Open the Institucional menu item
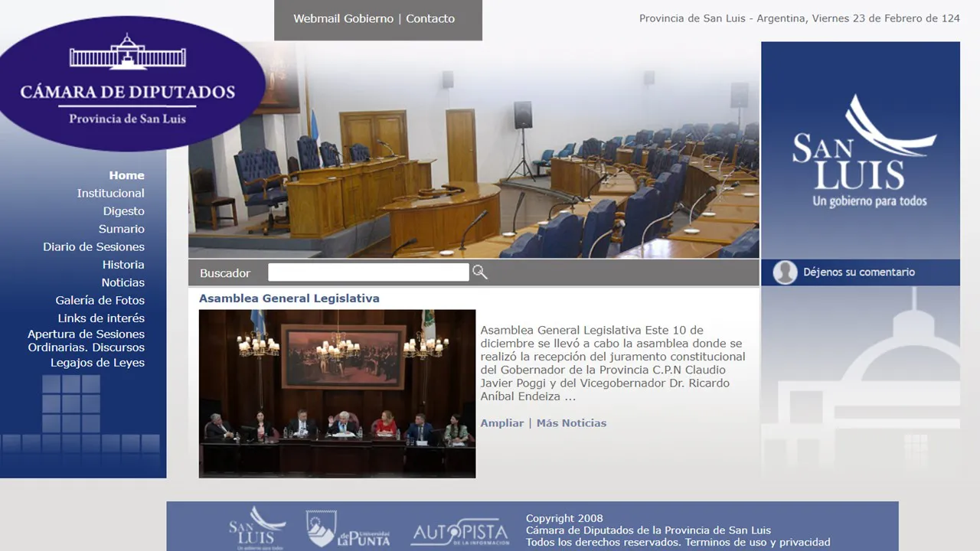 [x=110, y=193]
